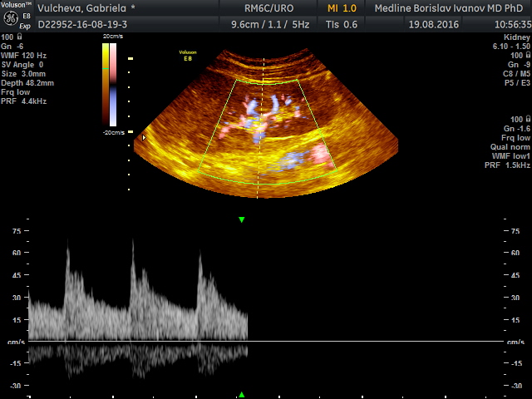Click the -20cm/s label below color bar
532x399 pixels.
tap(114, 132)
